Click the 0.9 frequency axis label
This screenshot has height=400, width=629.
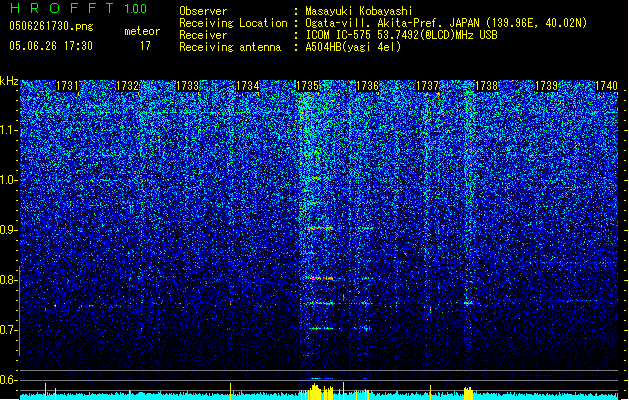(x=8, y=230)
